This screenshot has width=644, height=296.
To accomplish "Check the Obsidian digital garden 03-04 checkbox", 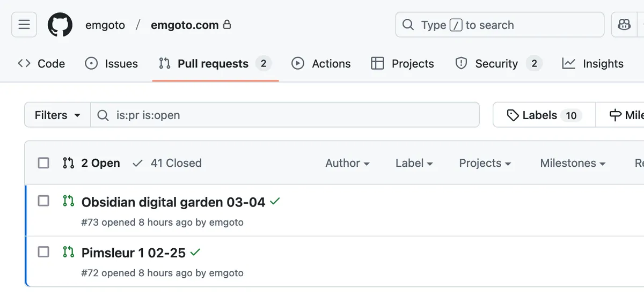I will (43, 201).
